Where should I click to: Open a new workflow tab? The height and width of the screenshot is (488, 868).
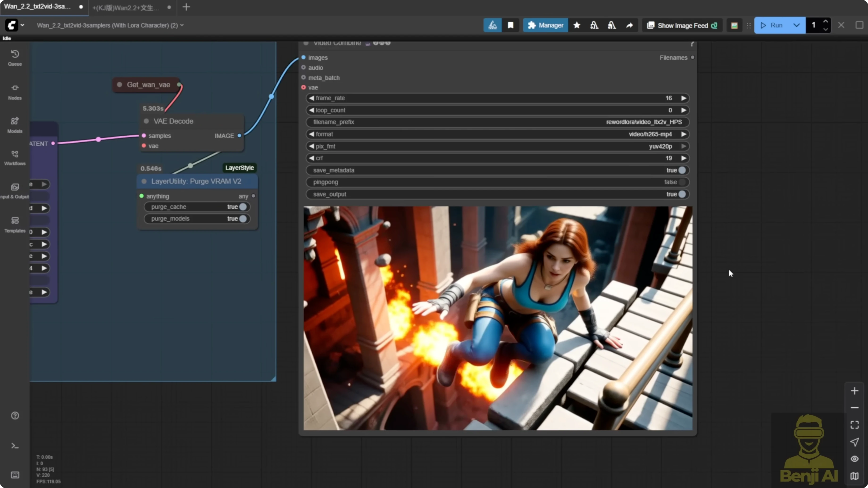[x=186, y=7]
